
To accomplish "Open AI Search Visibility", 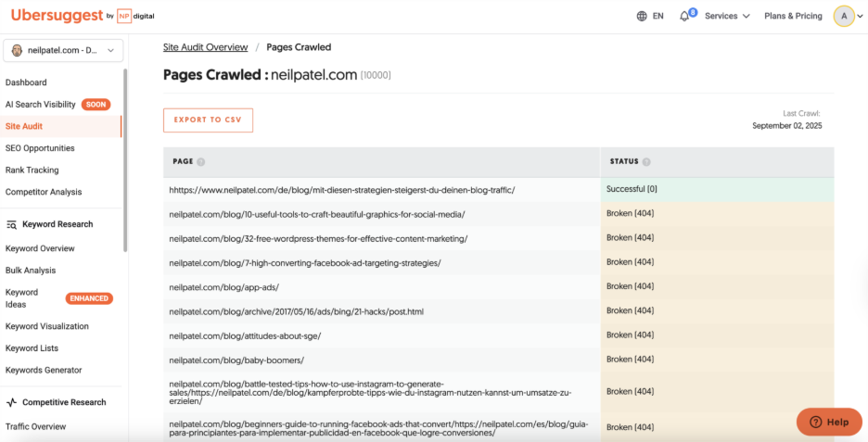I will [41, 105].
